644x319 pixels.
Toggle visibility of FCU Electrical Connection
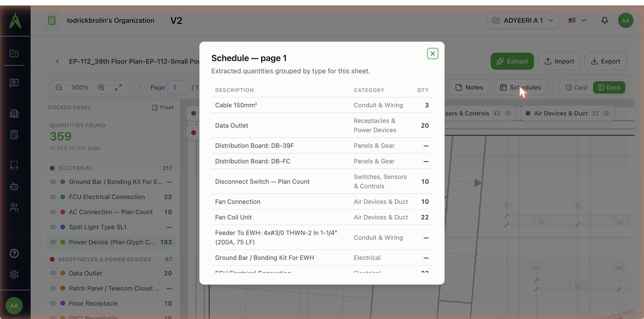[x=53, y=197]
